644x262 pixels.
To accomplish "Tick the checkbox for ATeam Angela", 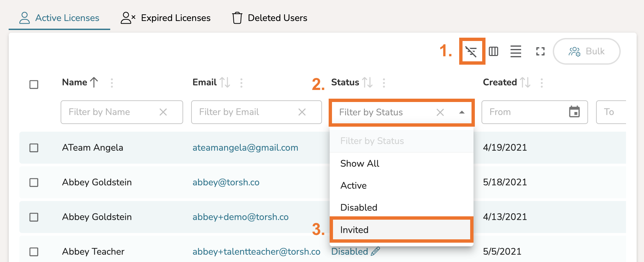I will (34, 148).
